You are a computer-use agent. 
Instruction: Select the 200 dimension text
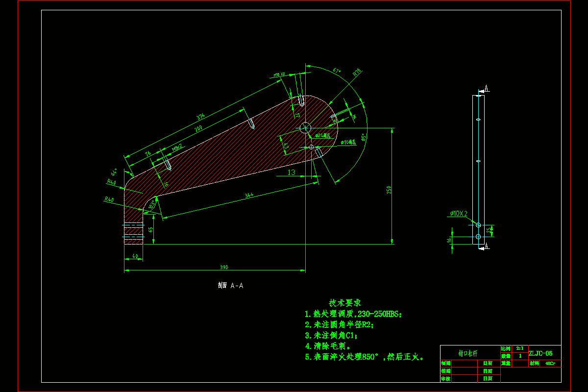tap(198, 129)
